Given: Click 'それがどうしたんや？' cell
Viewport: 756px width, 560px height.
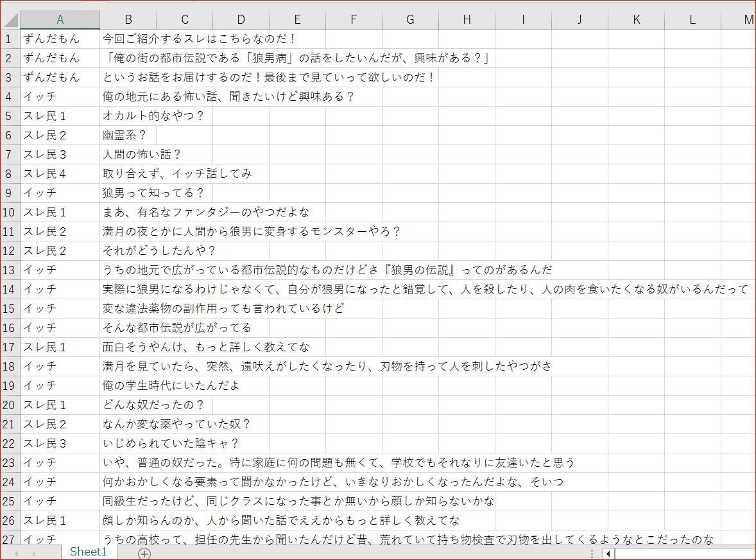Looking at the screenshot, I should pyautogui.click(x=159, y=251).
